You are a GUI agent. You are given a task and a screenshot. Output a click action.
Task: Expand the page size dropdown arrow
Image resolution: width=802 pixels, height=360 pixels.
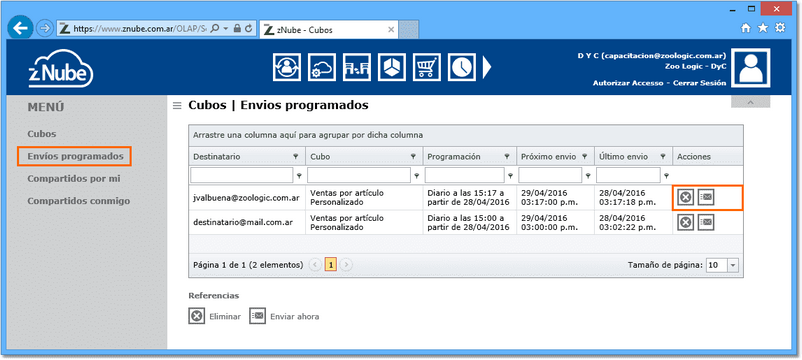(734, 265)
